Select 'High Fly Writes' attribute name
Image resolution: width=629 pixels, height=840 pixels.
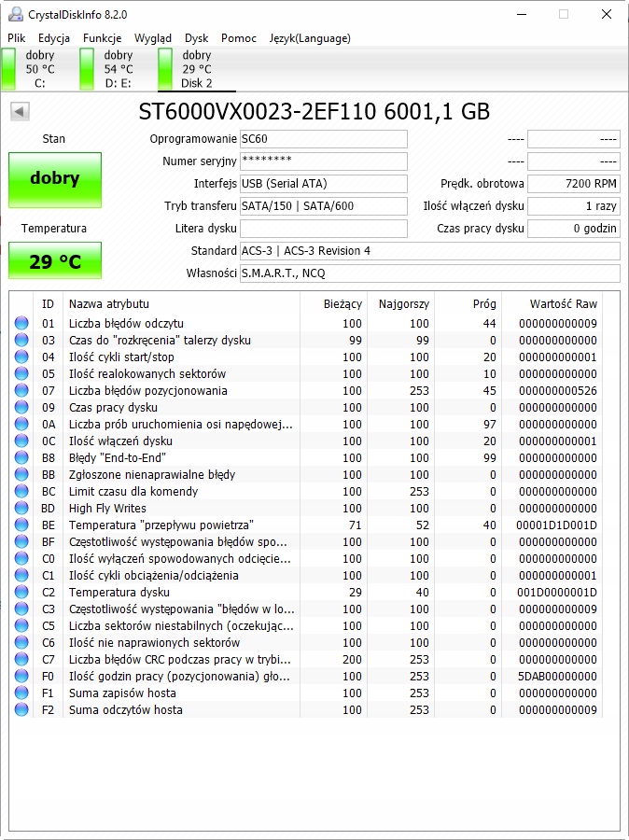107,508
